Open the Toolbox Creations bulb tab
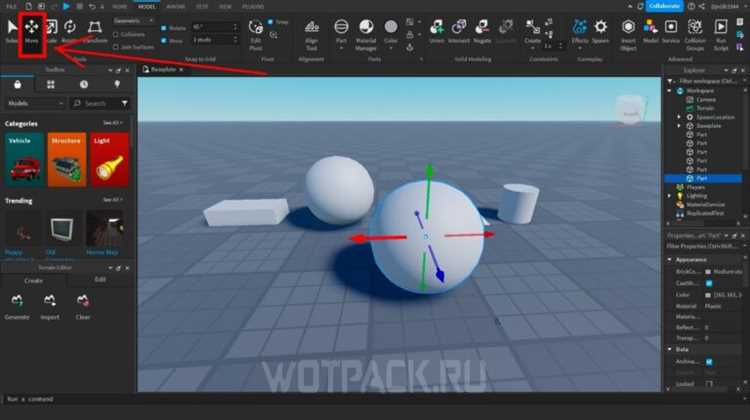 (x=117, y=85)
